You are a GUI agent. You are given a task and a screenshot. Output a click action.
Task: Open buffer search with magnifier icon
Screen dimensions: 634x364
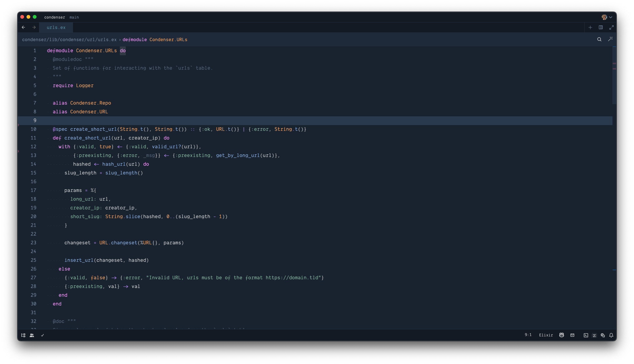(599, 39)
